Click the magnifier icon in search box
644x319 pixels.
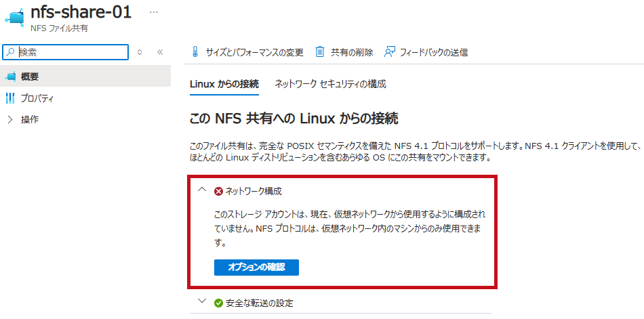[11, 52]
